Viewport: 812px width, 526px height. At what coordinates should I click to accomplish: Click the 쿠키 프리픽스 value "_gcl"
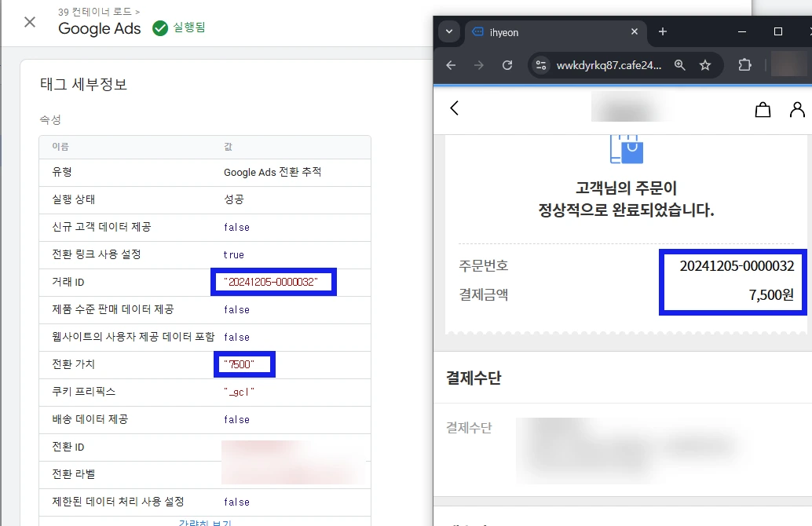(240, 393)
